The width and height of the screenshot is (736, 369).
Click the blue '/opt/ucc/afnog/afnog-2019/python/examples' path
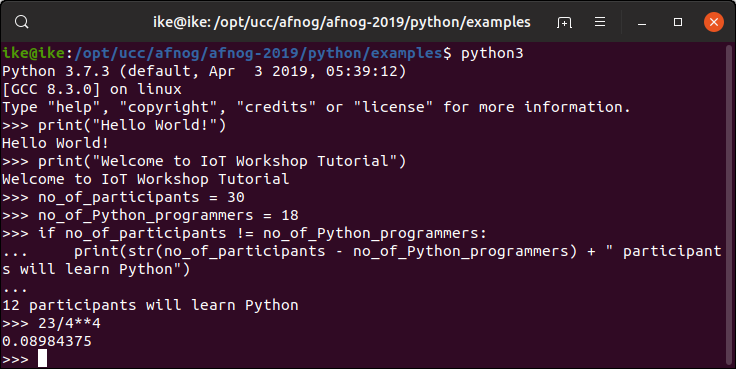258,54
